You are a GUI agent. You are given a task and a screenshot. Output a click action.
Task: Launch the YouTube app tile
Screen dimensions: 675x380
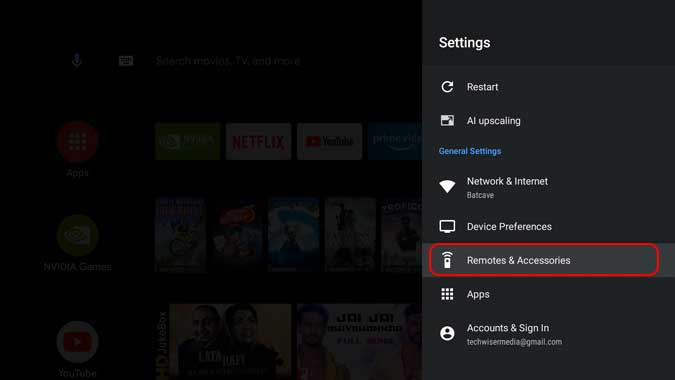click(x=329, y=142)
